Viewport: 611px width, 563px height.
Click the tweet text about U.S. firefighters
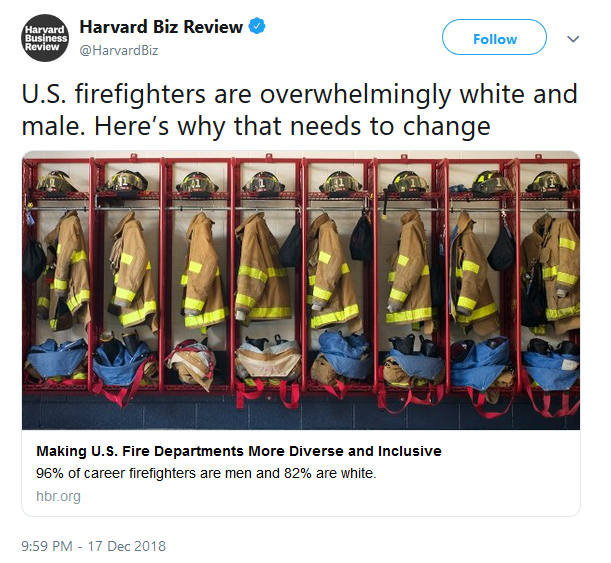(299, 110)
